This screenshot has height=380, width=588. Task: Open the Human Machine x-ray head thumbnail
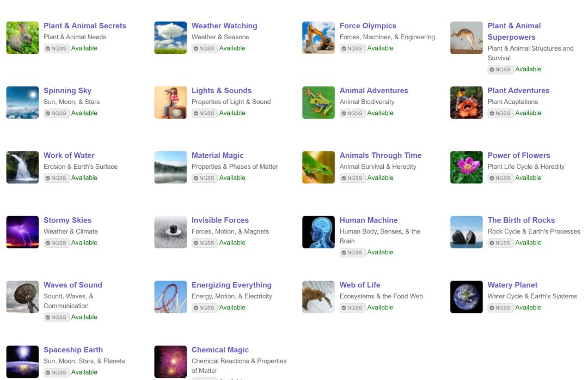point(318,232)
